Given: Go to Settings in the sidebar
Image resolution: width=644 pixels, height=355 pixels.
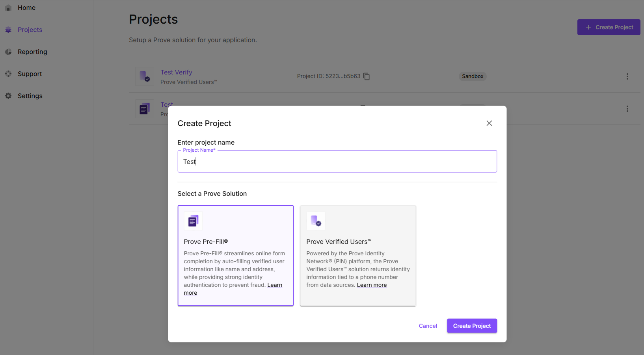Looking at the screenshot, I should 30,96.
